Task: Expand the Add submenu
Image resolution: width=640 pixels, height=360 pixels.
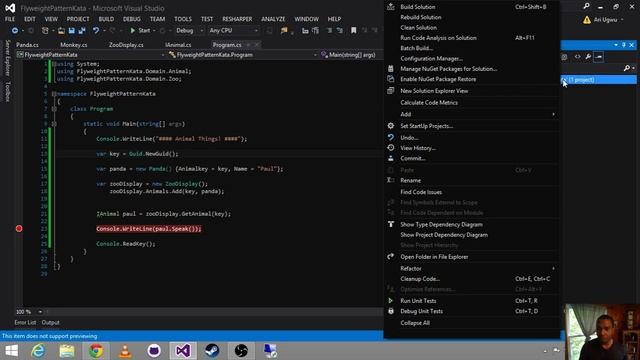Action: [x=472, y=114]
